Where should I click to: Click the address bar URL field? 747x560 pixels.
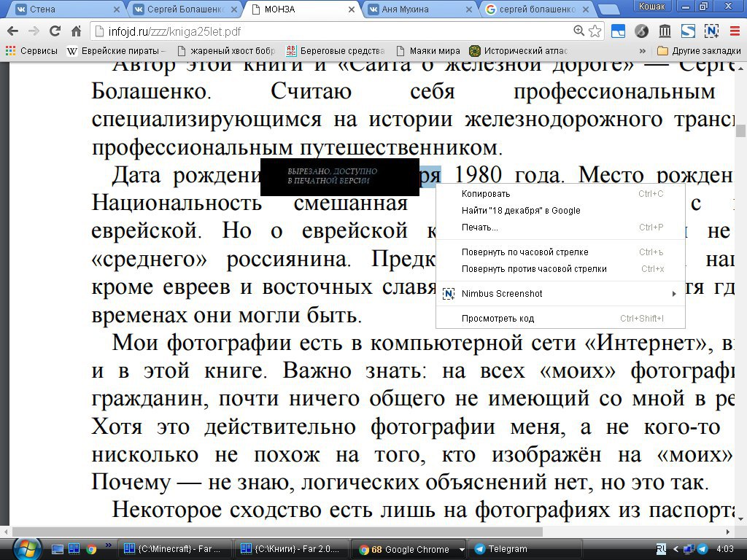pyautogui.click(x=333, y=31)
